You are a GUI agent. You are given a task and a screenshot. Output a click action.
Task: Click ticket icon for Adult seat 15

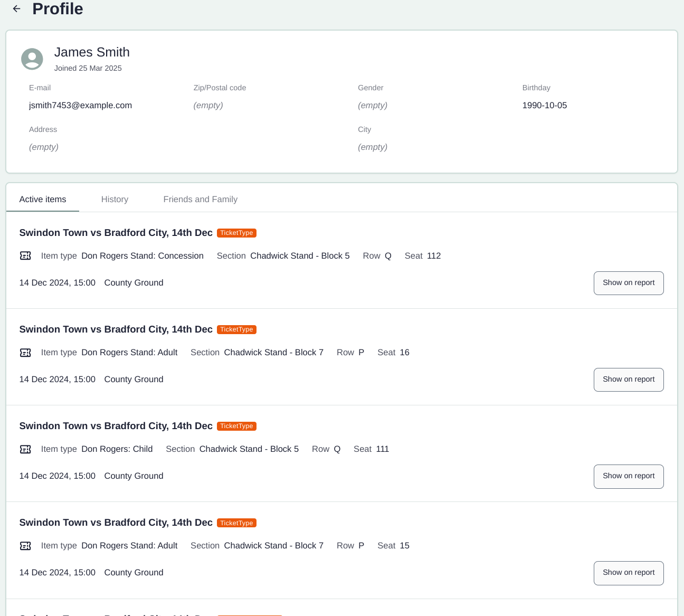25,546
